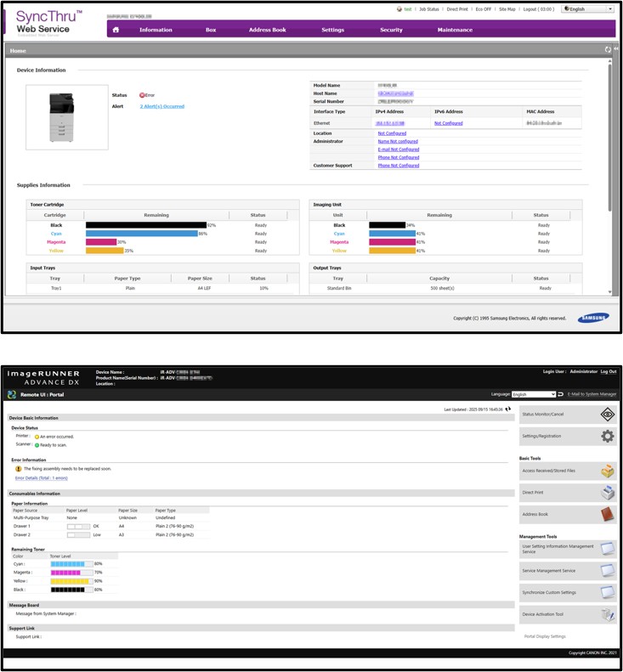Screen dimensions: 623x672
Task: Click the green scanner status indicator icon
Action: (x=37, y=445)
